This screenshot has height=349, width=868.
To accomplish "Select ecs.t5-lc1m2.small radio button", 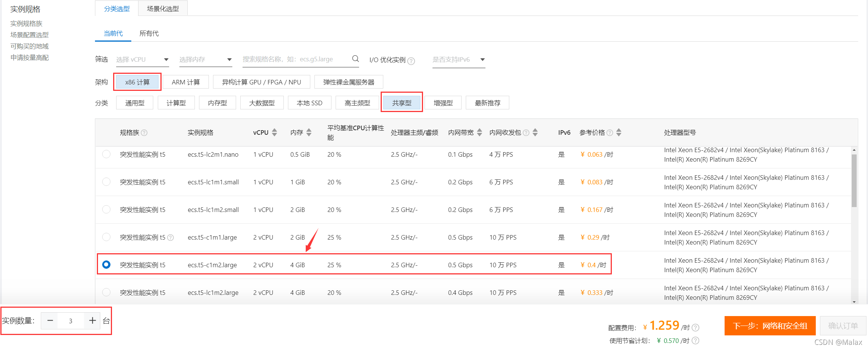I will point(106,209).
